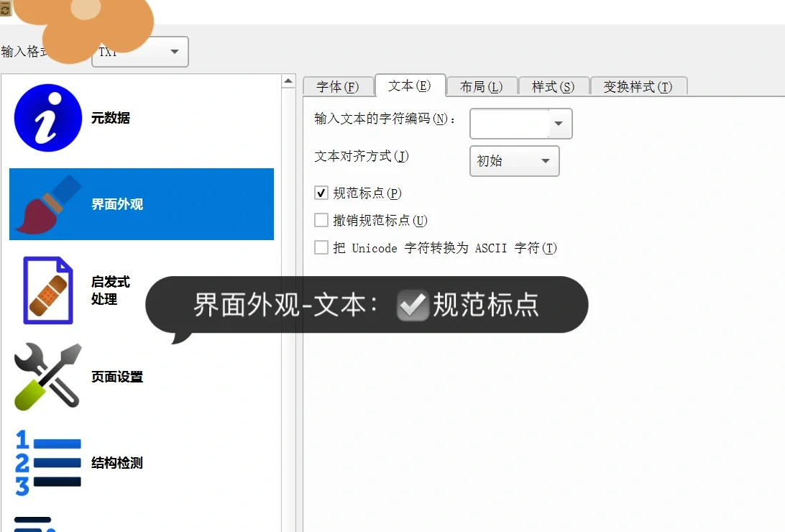Switch to the 字体(F) tab
Image resolution: width=785 pixels, height=532 pixels.
338,86
